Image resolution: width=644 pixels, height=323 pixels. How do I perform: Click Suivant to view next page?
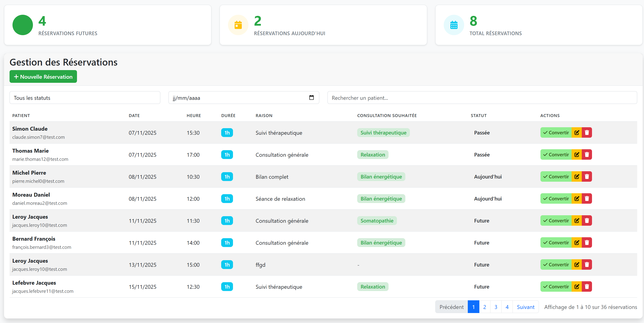[525, 307]
